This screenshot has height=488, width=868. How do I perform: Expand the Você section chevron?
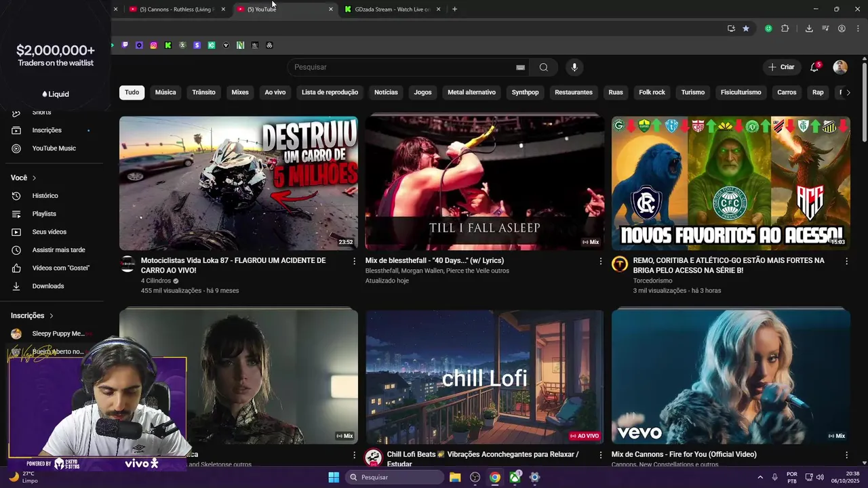click(x=34, y=178)
